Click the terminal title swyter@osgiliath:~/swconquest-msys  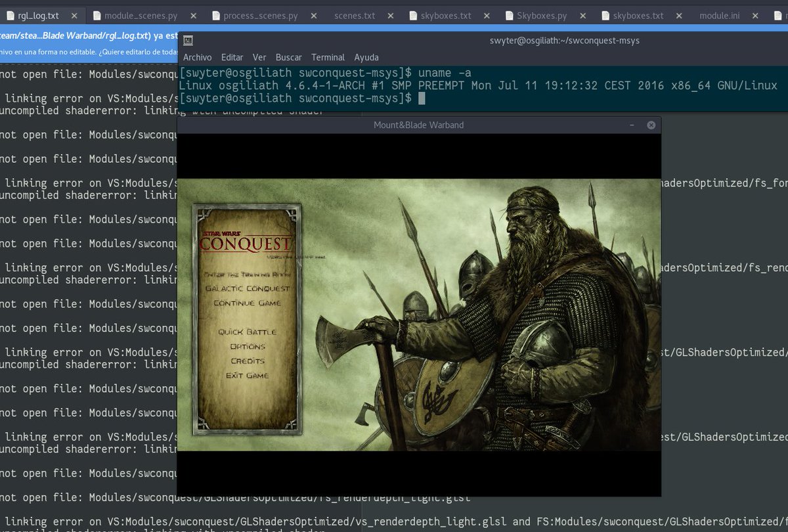tap(565, 41)
